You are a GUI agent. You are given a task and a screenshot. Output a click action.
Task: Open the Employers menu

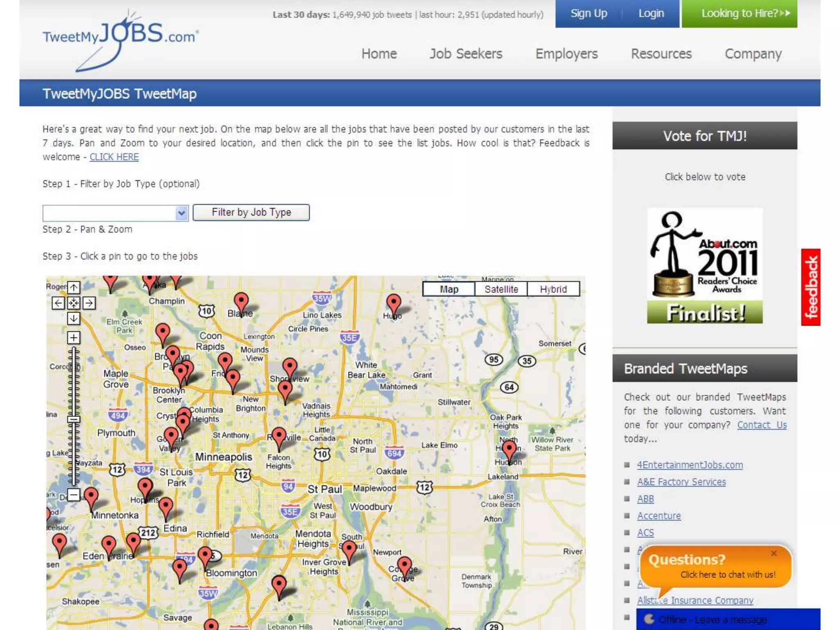pyautogui.click(x=566, y=54)
